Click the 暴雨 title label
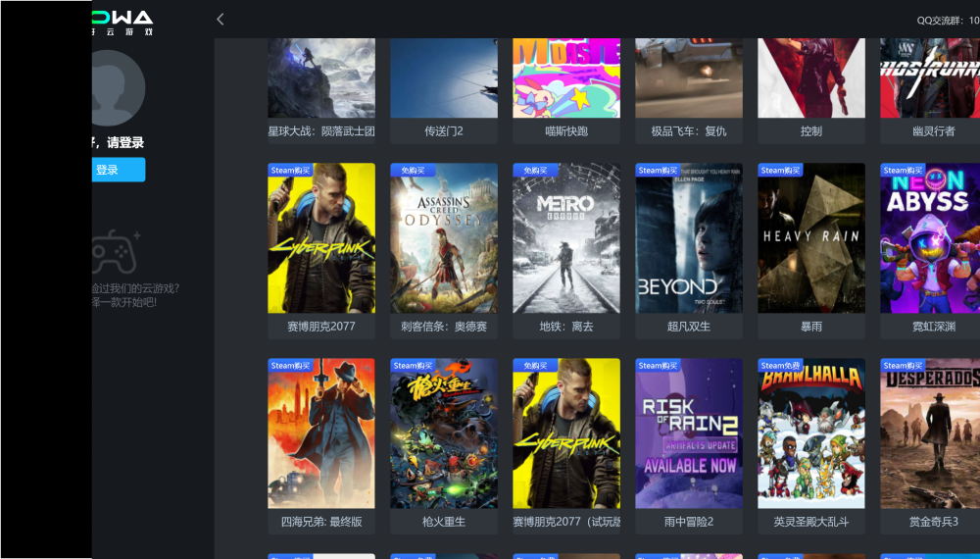This screenshot has width=980, height=559. [811, 327]
